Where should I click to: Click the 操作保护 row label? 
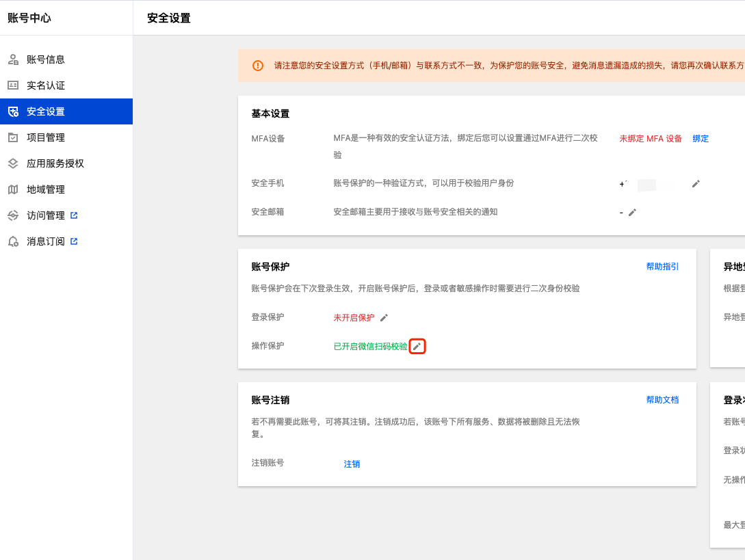click(267, 345)
